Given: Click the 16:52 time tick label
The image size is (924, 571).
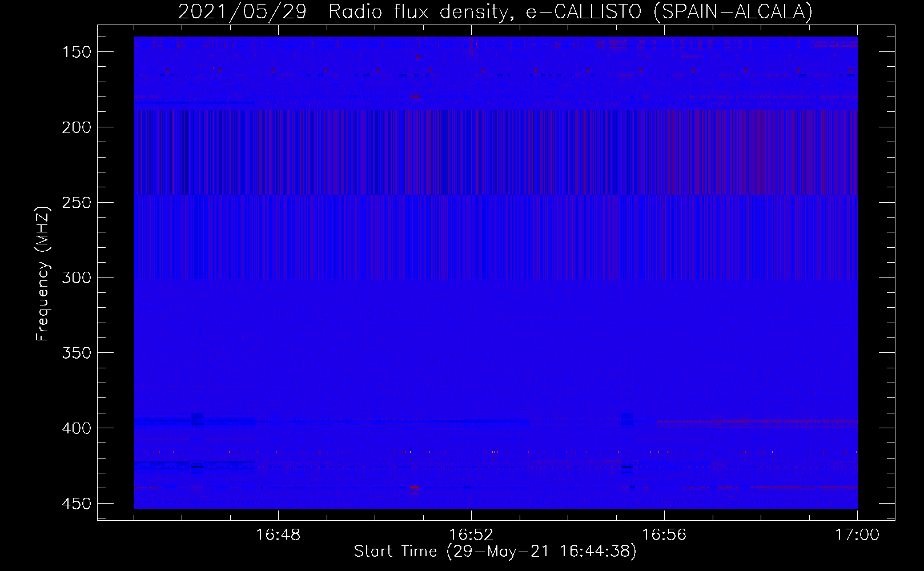Looking at the screenshot, I should tap(471, 535).
